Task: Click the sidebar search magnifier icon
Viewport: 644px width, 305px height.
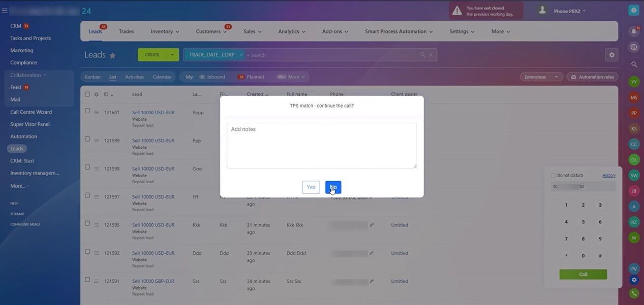Action: point(634,64)
